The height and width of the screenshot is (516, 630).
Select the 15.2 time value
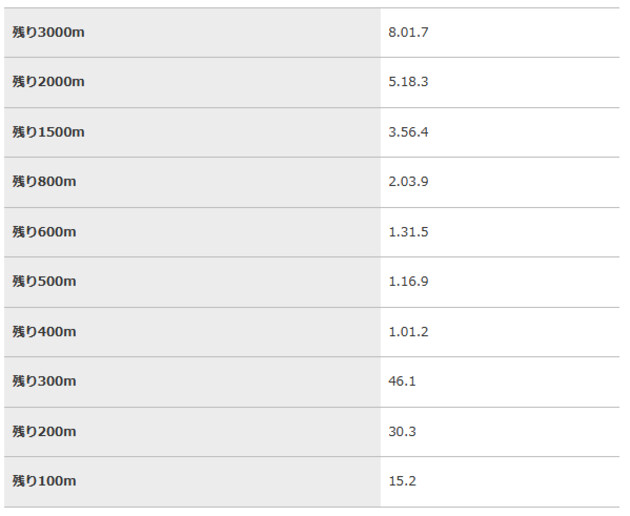402,481
